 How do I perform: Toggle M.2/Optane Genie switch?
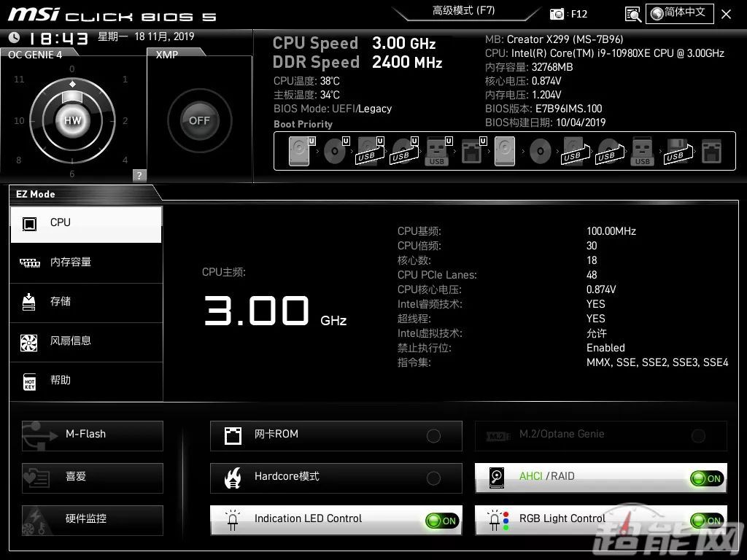pyautogui.click(x=698, y=435)
